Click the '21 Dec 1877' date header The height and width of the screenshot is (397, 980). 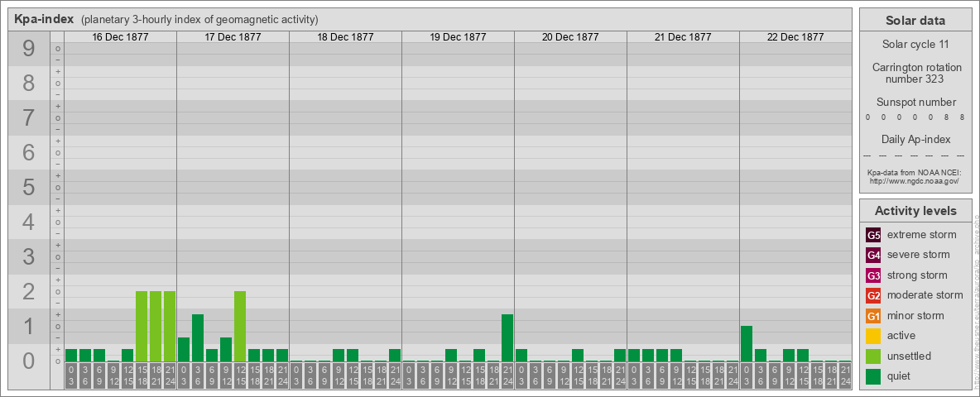(x=683, y=37)
